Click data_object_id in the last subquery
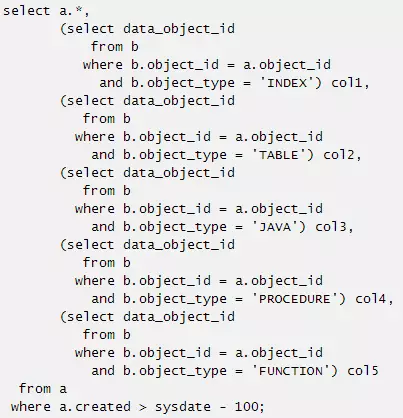 point(179,317)
